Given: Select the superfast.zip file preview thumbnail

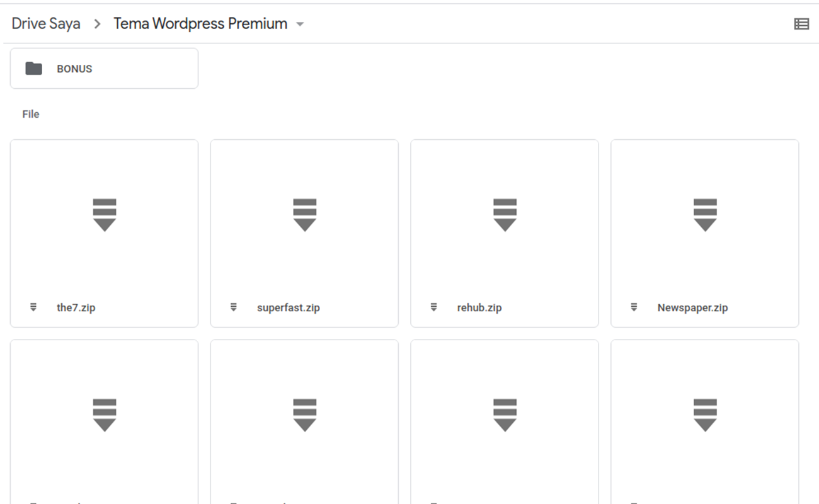Looking at the screenshot, I should point(305,215).
